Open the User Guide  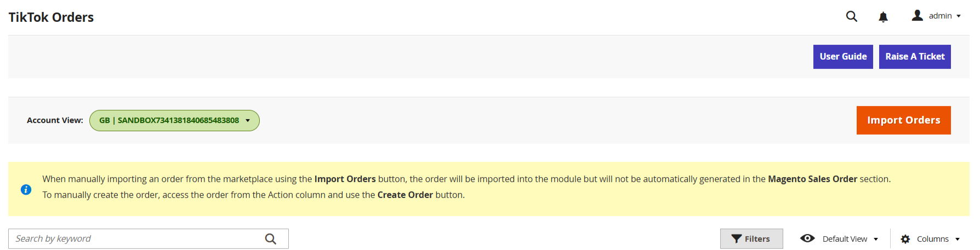(843, 57)
